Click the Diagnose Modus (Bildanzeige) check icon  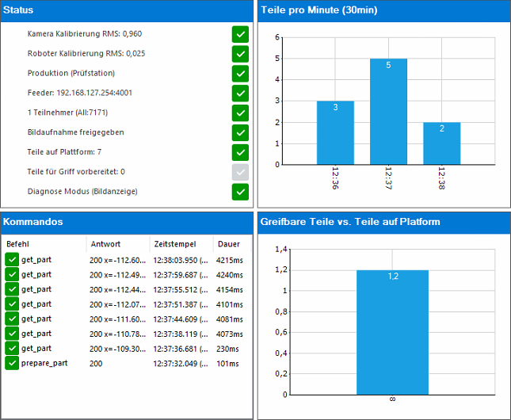tap(240, 191)
